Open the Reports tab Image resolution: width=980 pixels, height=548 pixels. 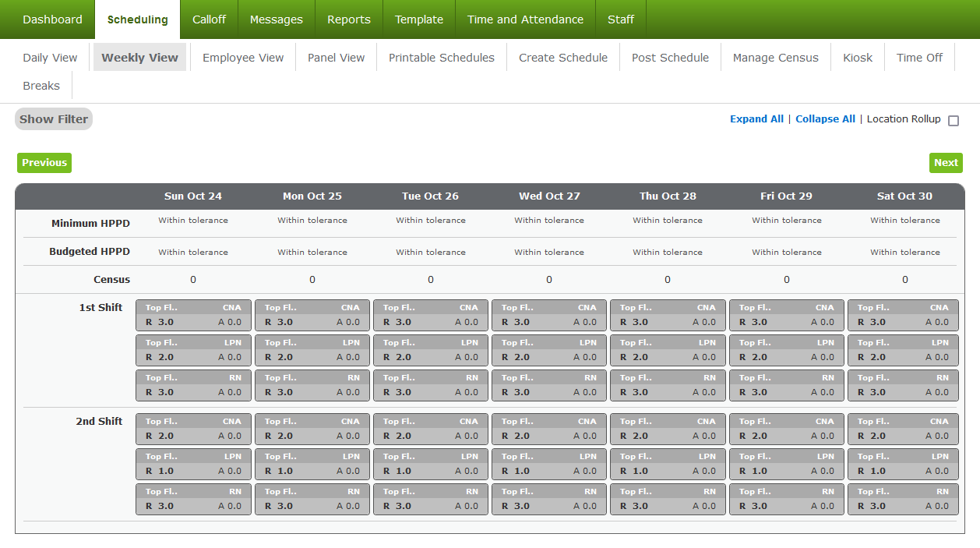[x=348, y=19]
